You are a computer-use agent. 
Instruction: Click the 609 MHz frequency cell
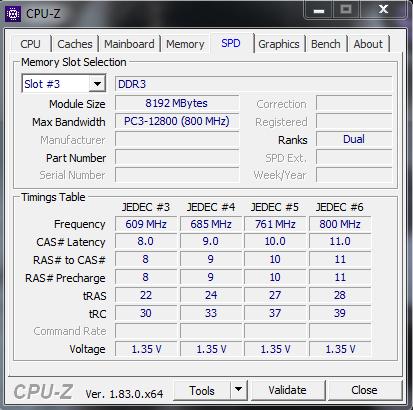(146, 224)
